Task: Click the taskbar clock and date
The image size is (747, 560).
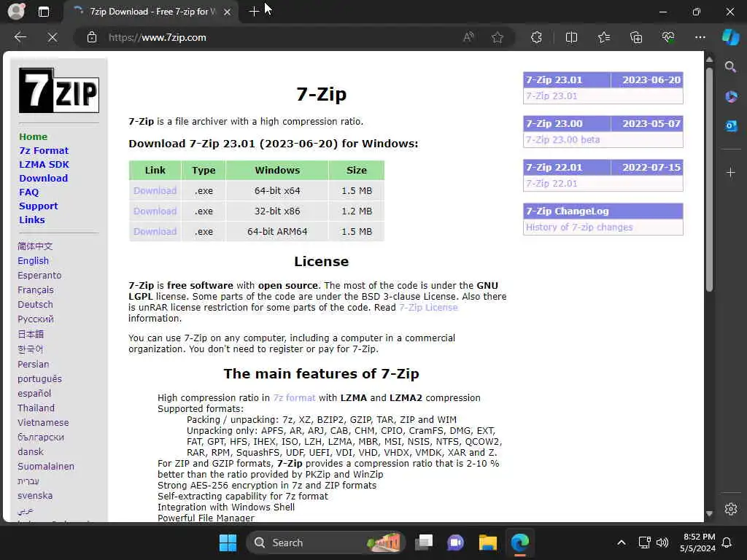Action: click(698, 542)
